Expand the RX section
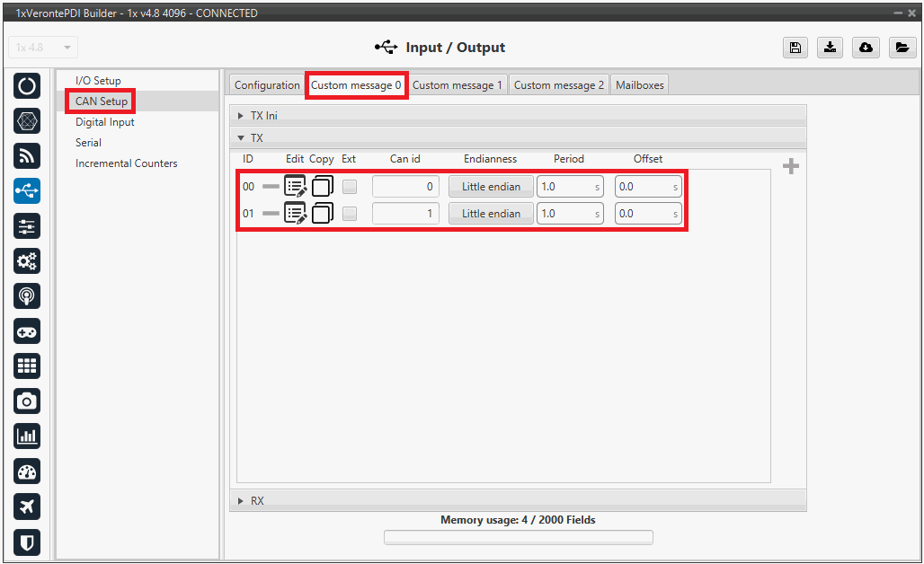The image size is (924, 564). [256, 500]
